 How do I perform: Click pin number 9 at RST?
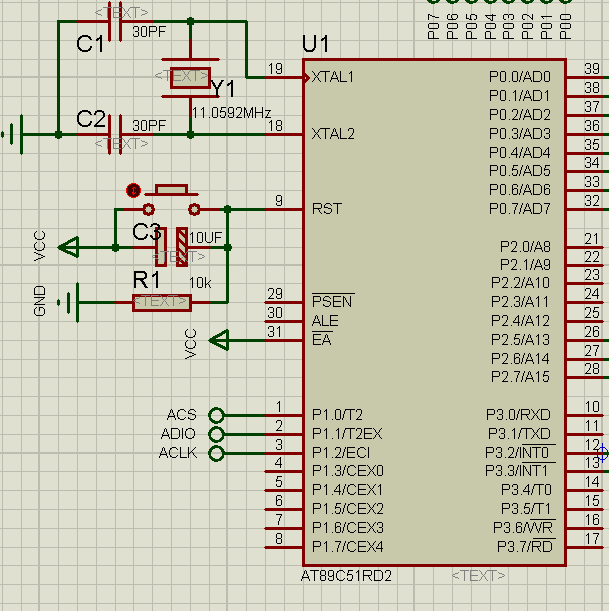click(279, 201)
